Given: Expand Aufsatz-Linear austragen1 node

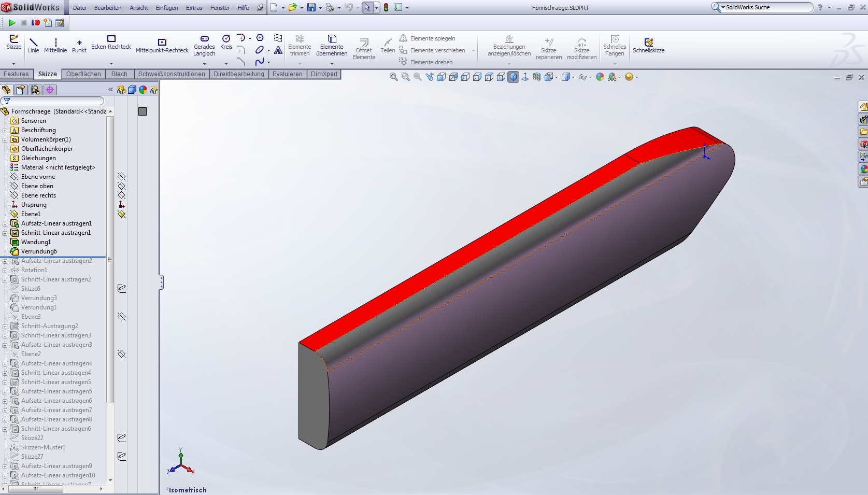Looking at the screenshot, I should [5, 223].
